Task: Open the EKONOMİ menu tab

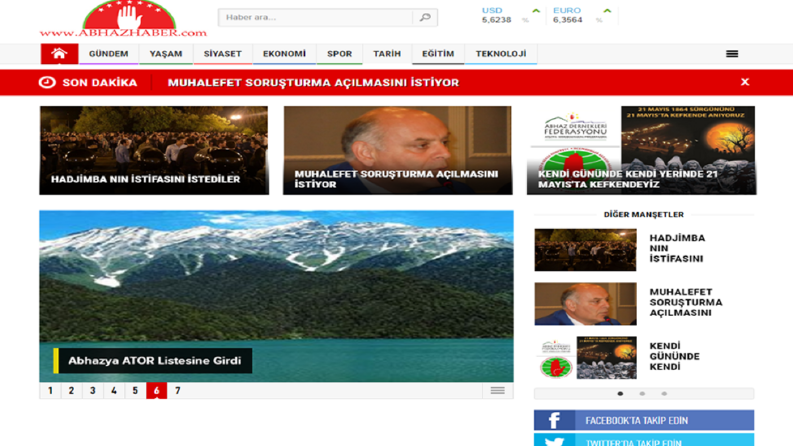Action: click(x=284, y=54)
